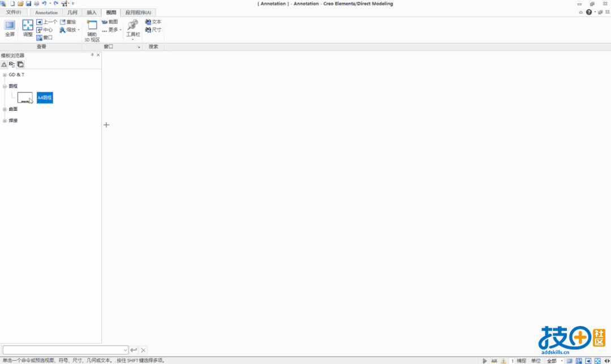
Task: Select the 视图 ribbon tab
Action: pos(111,12)
